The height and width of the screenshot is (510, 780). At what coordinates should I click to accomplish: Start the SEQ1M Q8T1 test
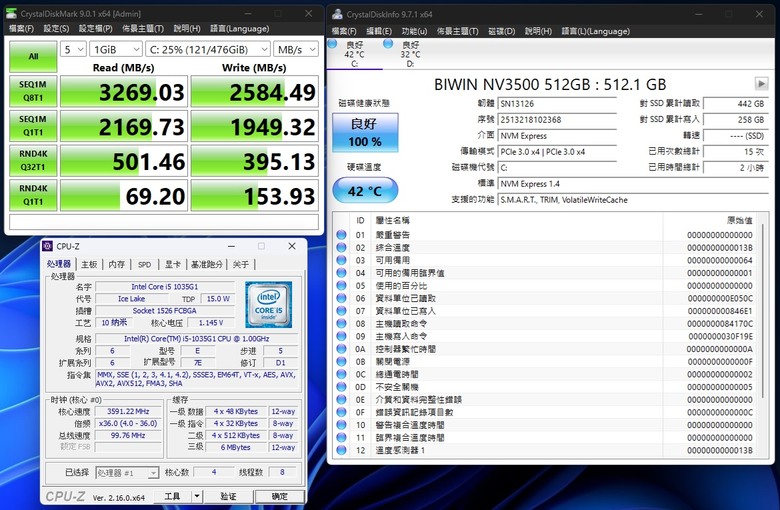tap(33, 91)
